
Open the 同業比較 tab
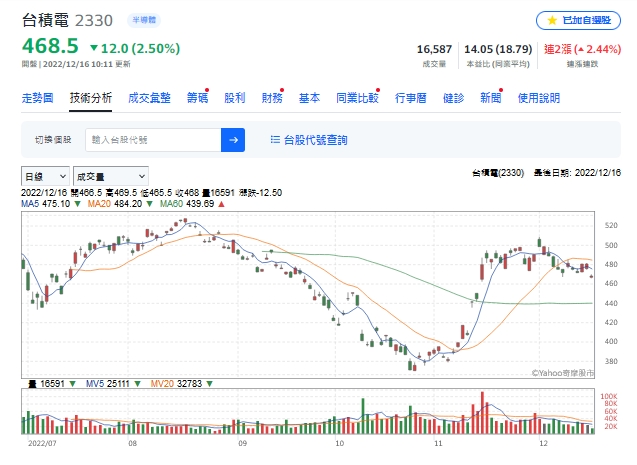click(357, 98)
